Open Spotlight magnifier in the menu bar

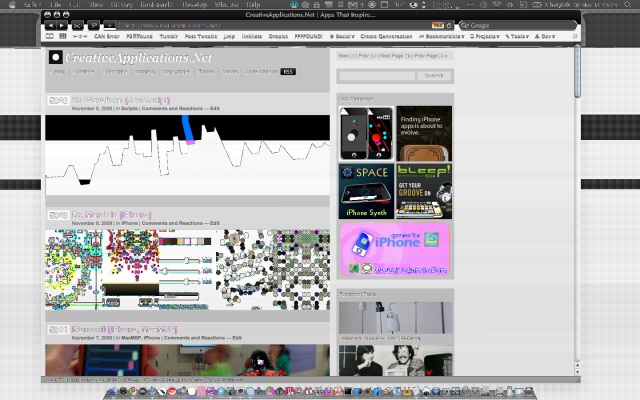pos(628,4)
